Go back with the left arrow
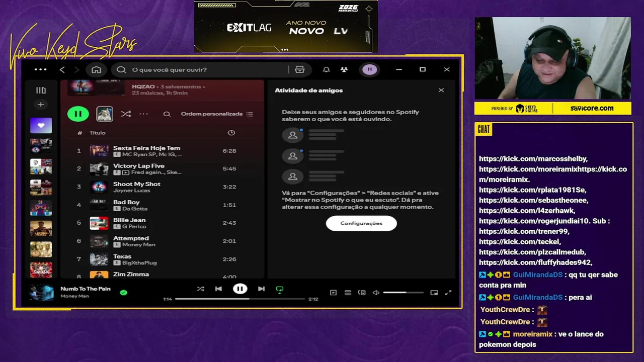Viewport: 644px width, 362px height. [62, 70]
